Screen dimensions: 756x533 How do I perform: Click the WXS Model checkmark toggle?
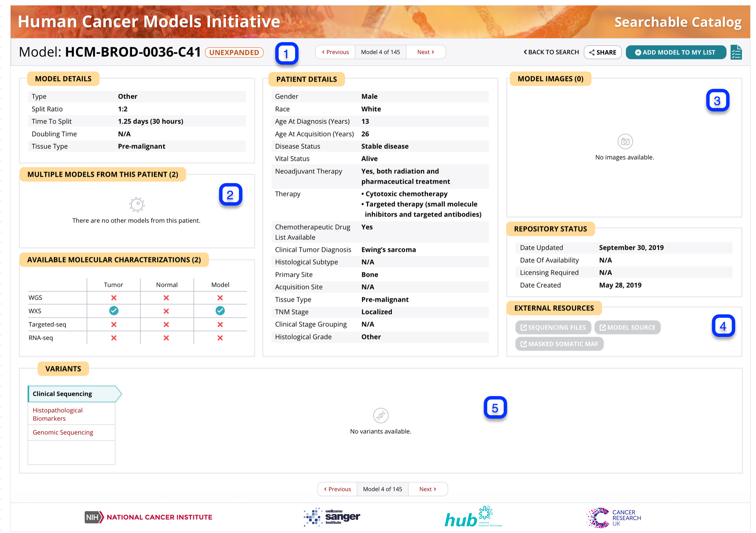coord(220,311)
